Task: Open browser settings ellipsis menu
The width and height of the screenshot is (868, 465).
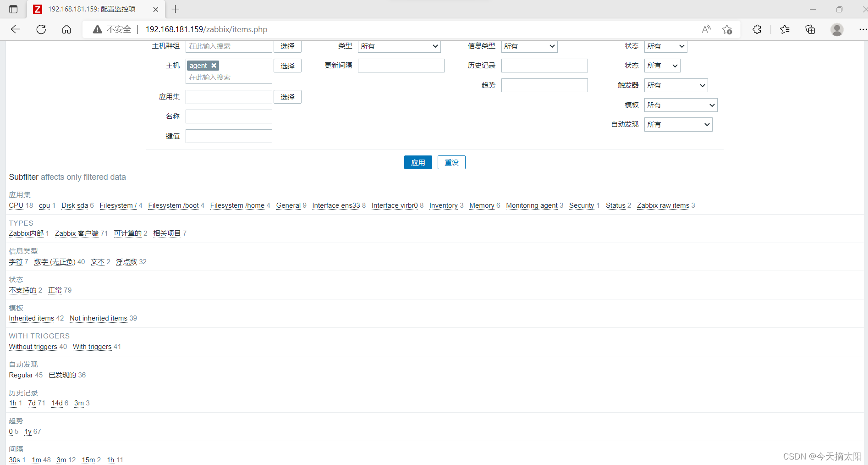Action: tap(863, 29)
